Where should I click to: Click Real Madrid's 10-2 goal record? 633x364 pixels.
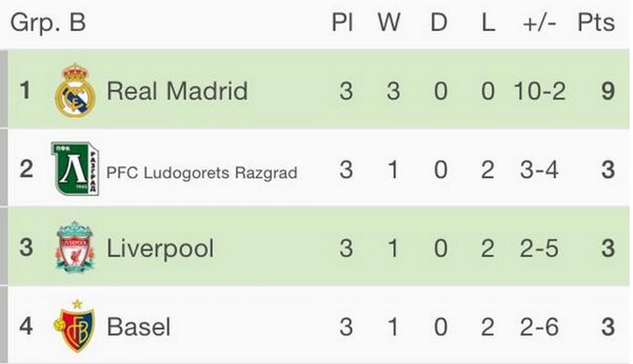(x=540, y=91)
